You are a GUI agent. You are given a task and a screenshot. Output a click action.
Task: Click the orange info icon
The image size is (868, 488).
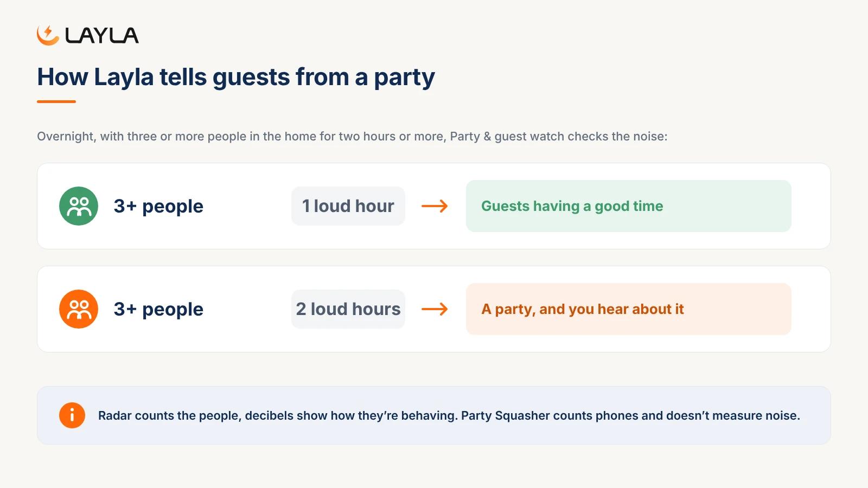tap(72, 415)
